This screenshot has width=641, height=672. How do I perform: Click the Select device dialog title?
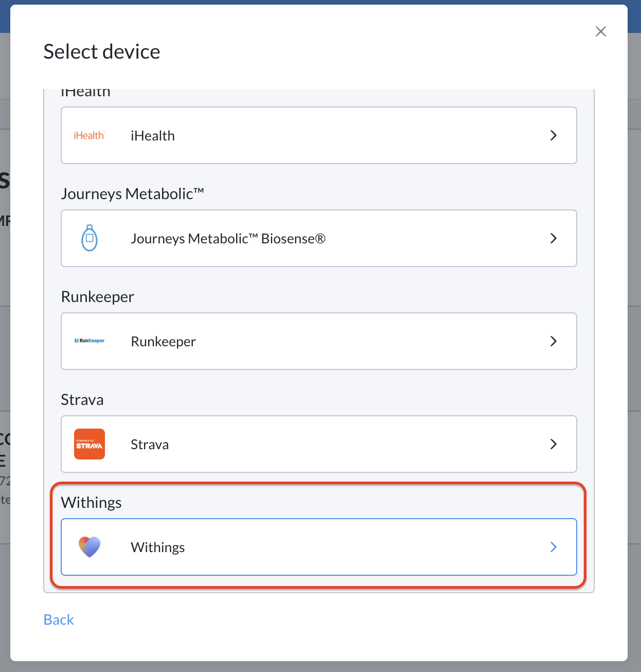pos(102,51)
